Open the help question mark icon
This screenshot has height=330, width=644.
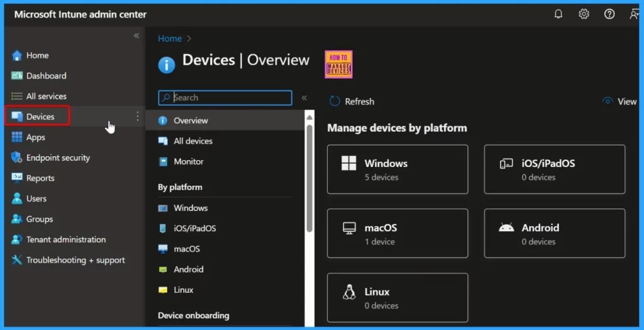[609, 14]
